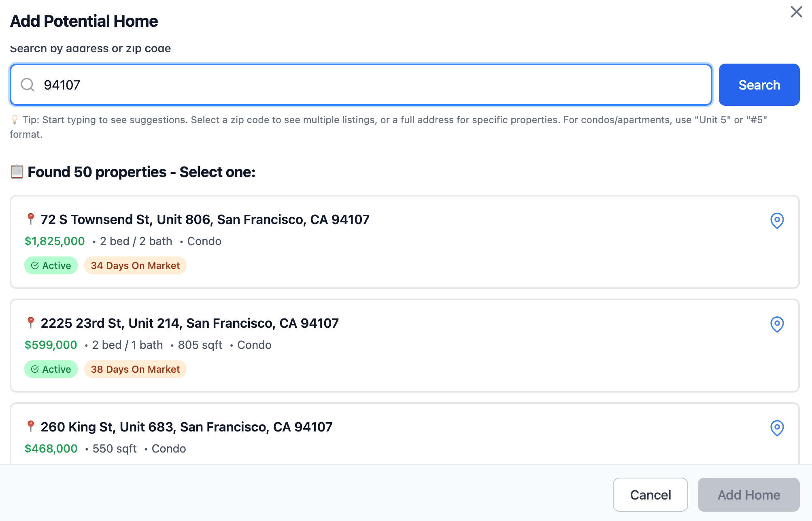Click the clipboard icon near results heading

(x=16, y=172)
